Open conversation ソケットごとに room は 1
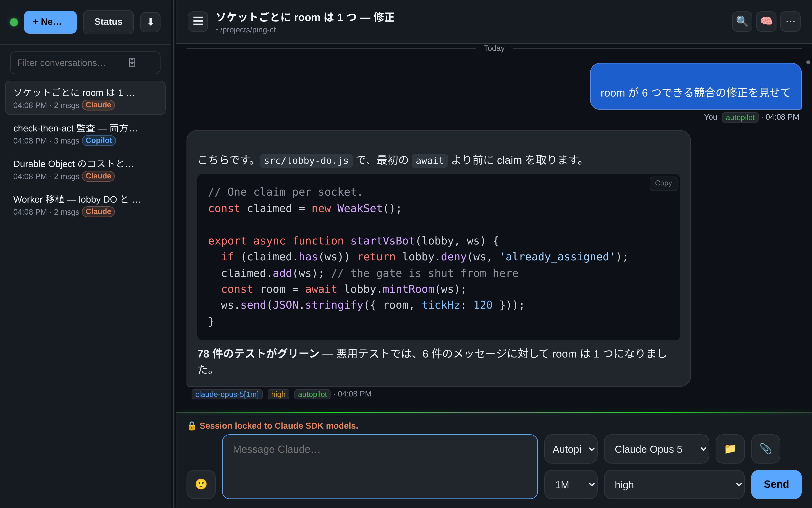This screenshot has width=812, height=508. click(x=85, y=98)
